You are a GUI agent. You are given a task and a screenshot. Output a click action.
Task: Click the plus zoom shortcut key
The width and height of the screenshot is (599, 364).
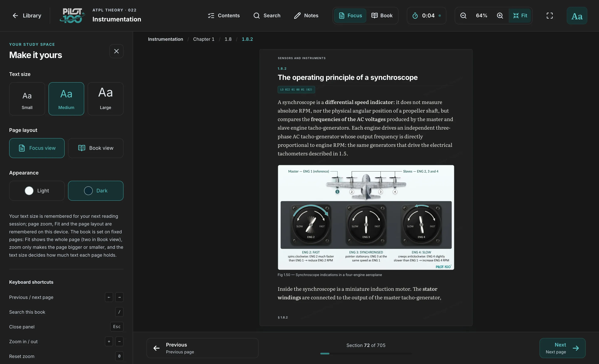click(109, 341)
